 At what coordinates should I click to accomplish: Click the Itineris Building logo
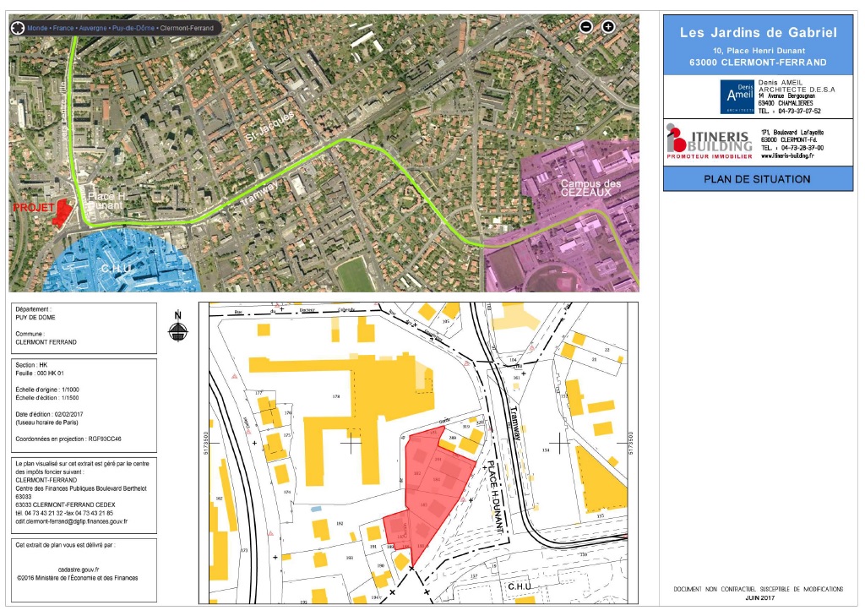(x=708, y=141)
